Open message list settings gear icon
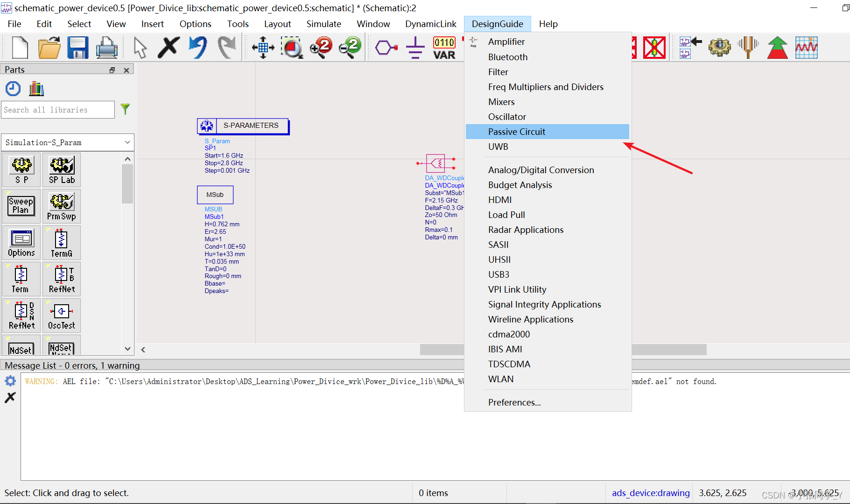Screen dimensions: 850x504 10,381
